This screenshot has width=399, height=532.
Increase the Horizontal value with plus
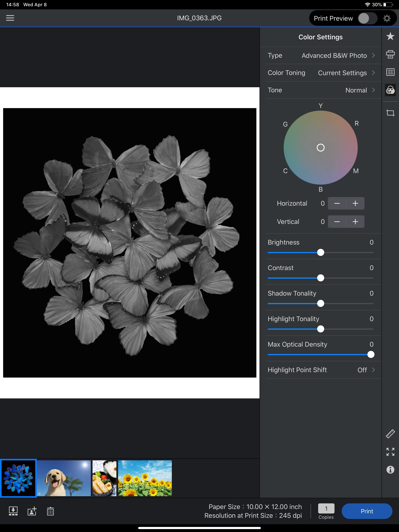click(355, 203)
